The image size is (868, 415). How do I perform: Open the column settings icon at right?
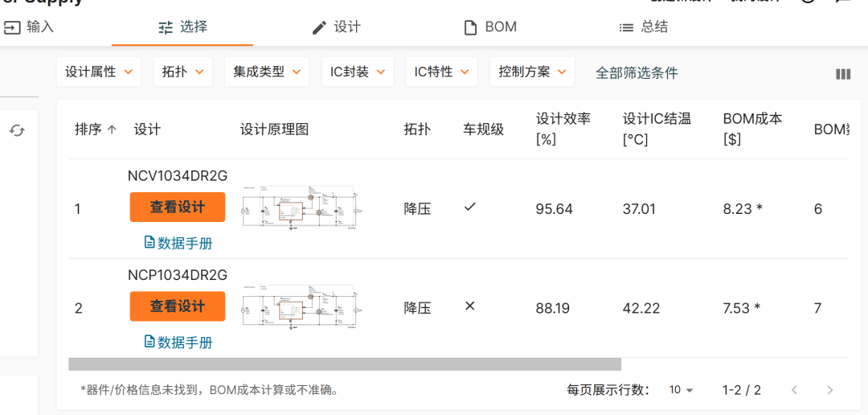click(842, 74)
